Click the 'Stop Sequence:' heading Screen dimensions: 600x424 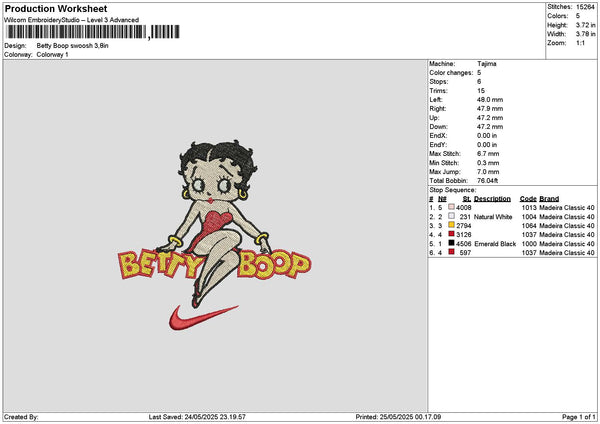click(x=452, y=190)
